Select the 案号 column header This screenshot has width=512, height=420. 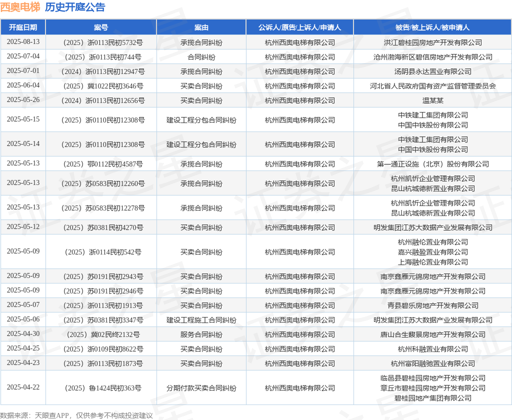(x=101, y=27)
